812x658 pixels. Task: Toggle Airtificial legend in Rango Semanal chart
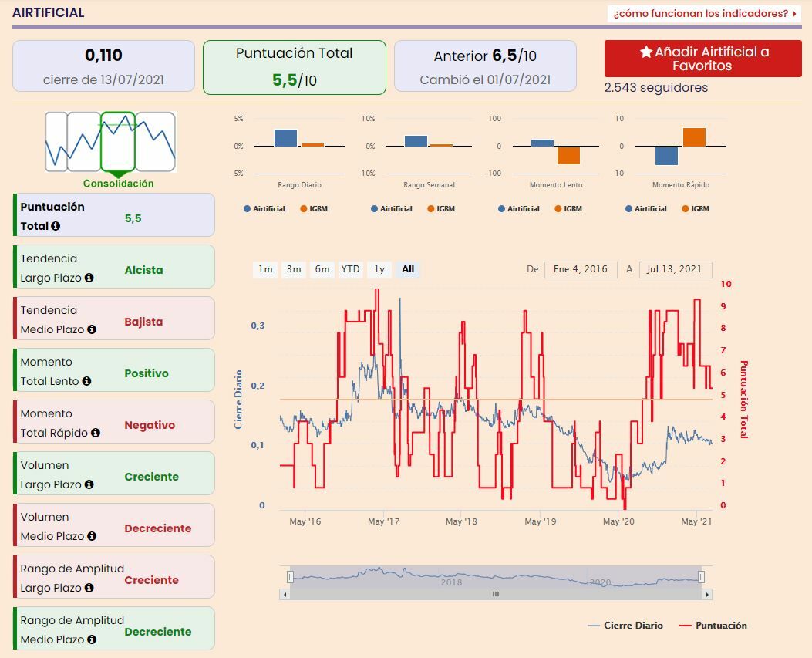click(x=392, y=209)
